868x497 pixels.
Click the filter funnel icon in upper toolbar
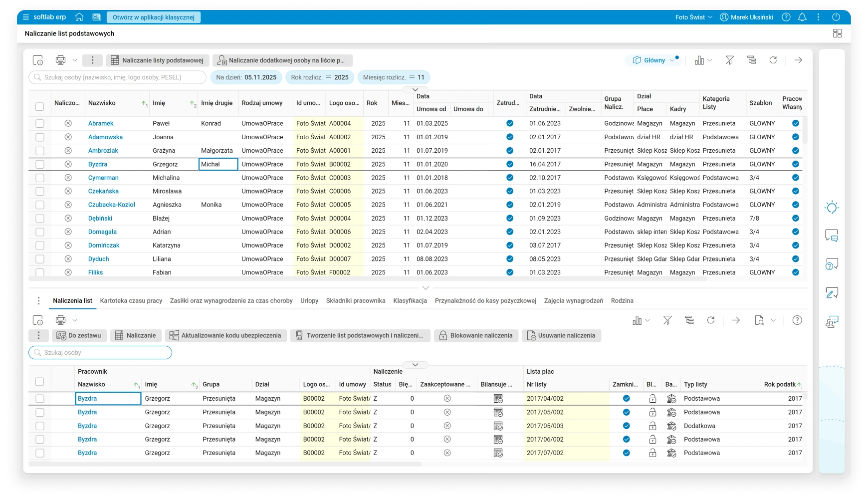729,60
